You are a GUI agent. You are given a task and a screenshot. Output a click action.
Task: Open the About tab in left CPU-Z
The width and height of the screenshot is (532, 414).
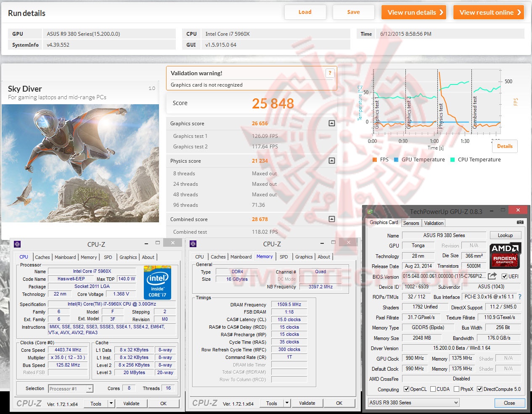(x=148, y=257)
